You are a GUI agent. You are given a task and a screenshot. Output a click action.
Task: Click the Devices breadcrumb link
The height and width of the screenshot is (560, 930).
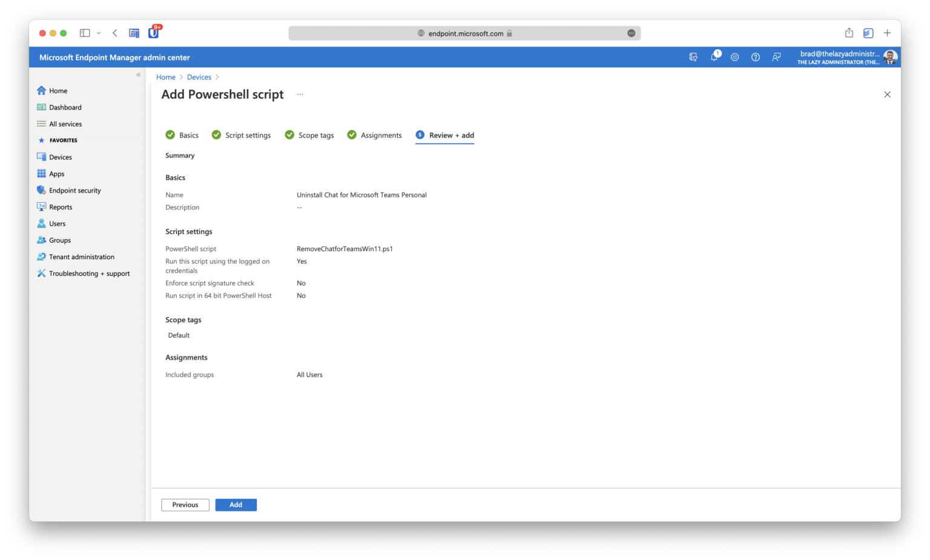199,77
